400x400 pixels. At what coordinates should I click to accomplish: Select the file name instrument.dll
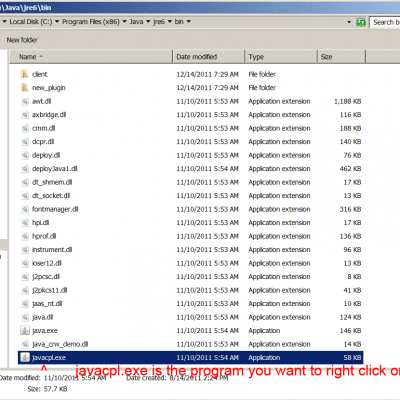[x=52, y=250]
